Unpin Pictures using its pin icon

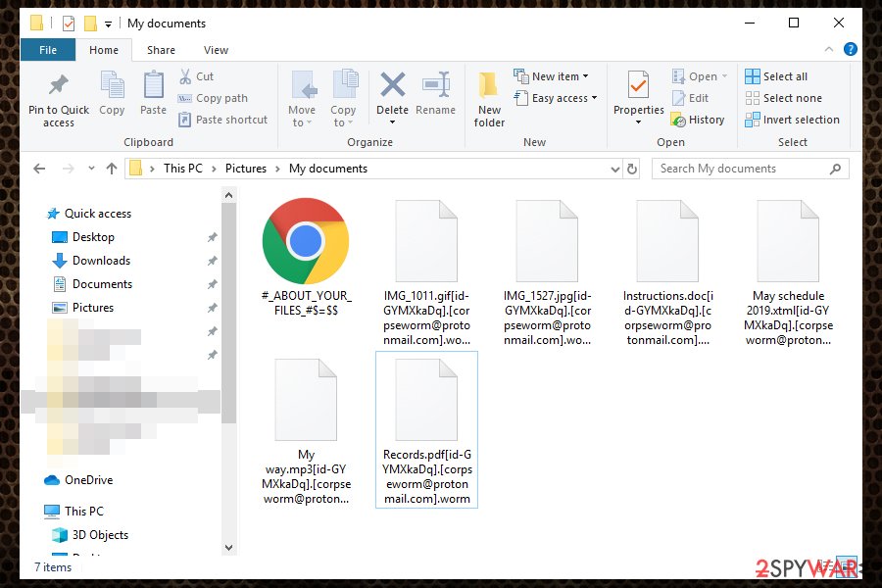pos(212,308)
